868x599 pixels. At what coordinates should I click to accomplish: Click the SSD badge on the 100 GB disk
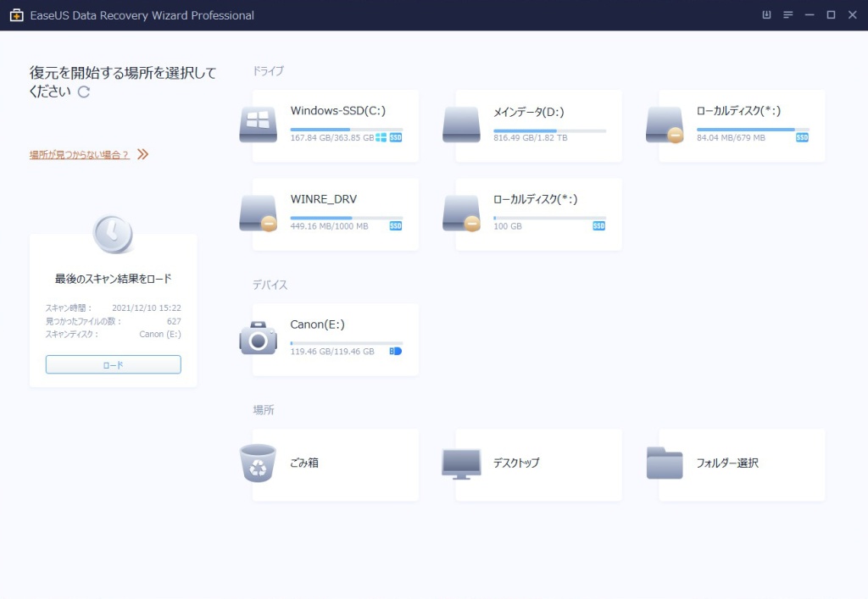(x=599, y=225)
